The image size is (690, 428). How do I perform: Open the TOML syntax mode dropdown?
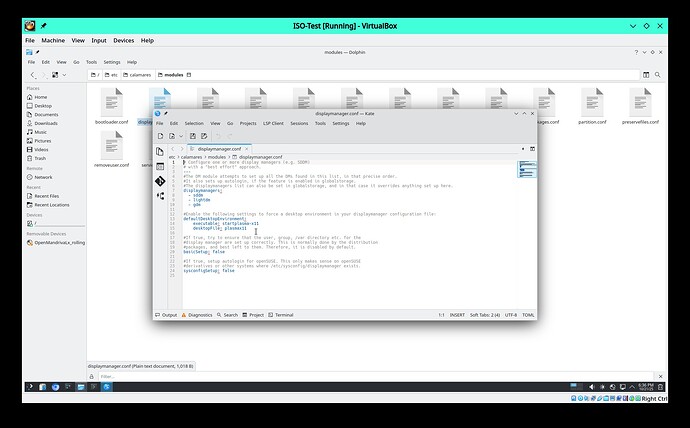[x=529, y=315]
